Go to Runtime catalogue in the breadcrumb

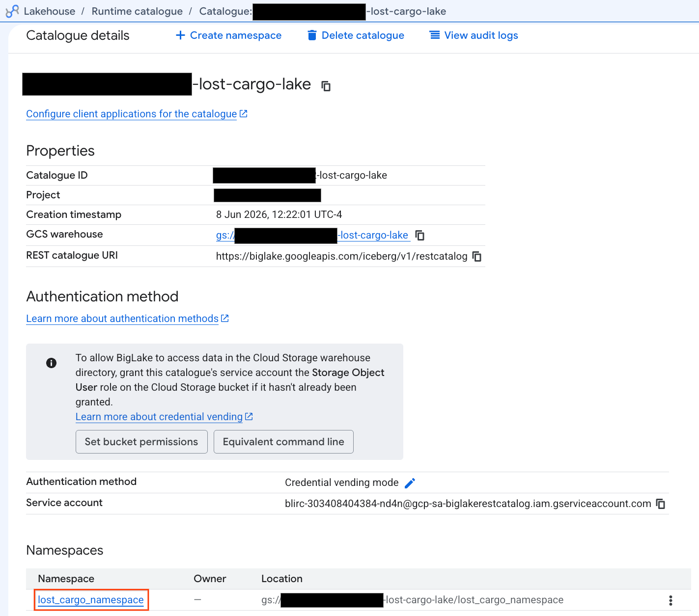[x=137, y=11]
